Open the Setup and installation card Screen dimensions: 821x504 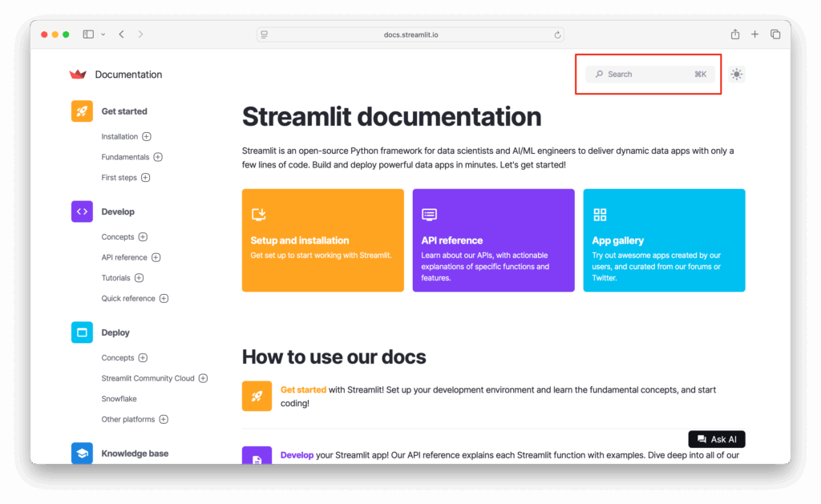(322, 240)
